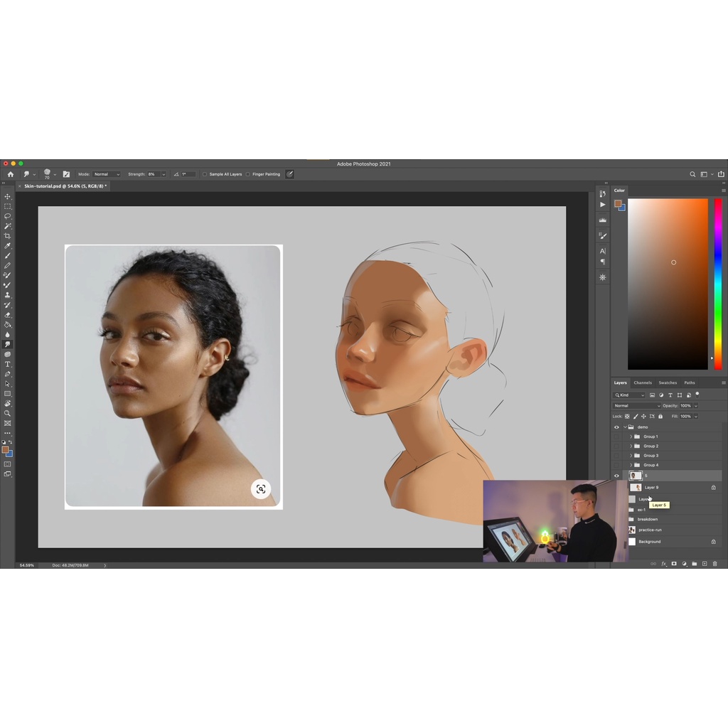Click the practice-run layer thumbnail
The image size is (728, 728).
pos(633,530)
